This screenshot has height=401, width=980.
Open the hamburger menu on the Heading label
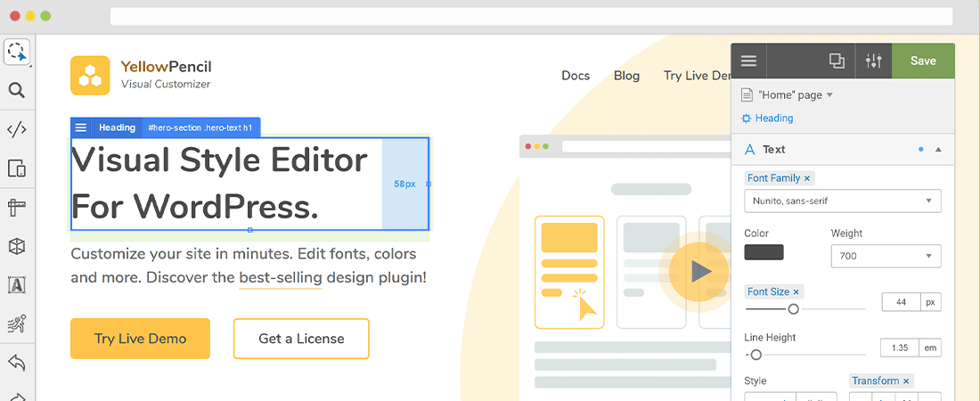pos(81,127)
